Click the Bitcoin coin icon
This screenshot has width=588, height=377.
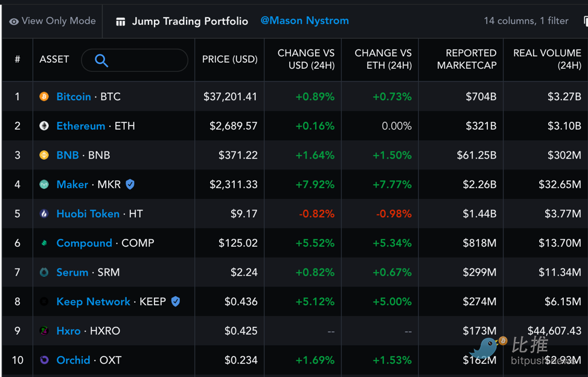(44, 97)
